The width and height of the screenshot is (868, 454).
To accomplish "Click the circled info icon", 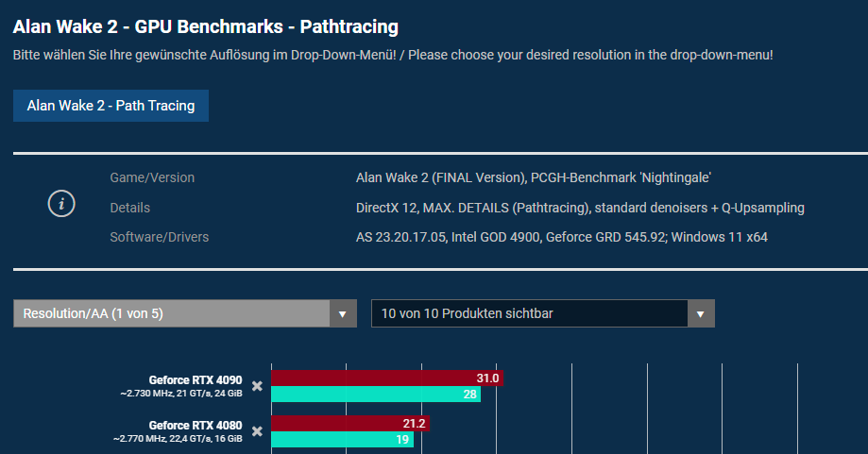I will tap(61, 204).
